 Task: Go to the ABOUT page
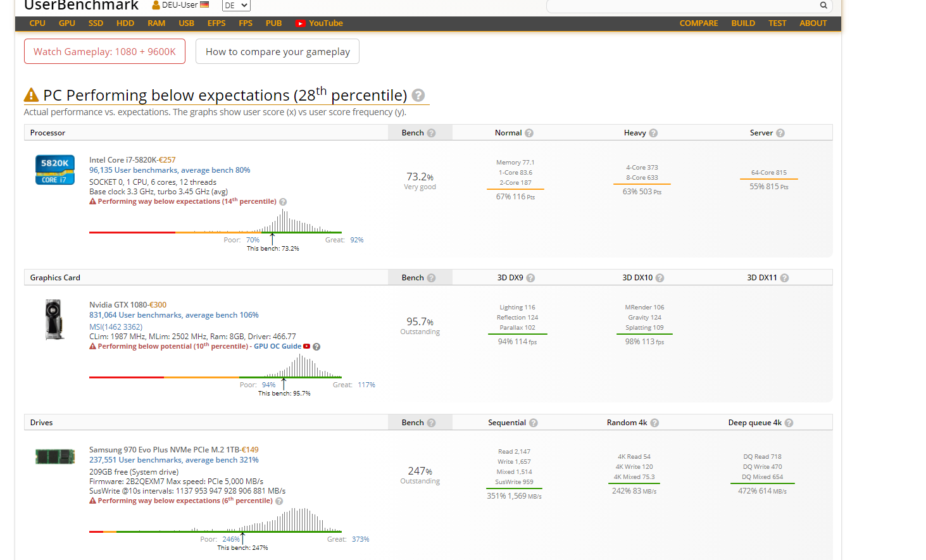point(813,23)
